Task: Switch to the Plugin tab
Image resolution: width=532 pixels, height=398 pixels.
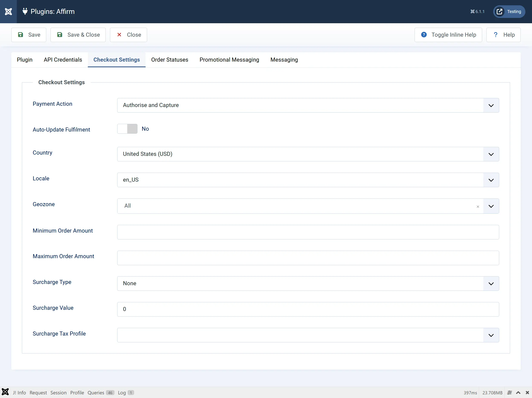Action: [x=25, y=60]
